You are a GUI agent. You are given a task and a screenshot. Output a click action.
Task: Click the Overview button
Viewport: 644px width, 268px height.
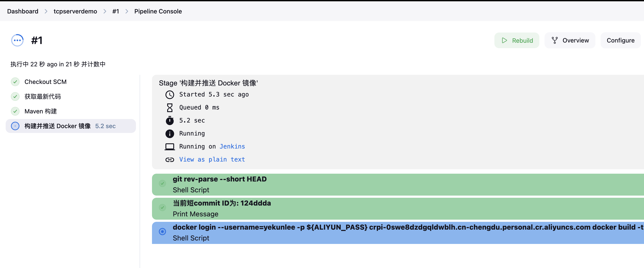point(570,40)
